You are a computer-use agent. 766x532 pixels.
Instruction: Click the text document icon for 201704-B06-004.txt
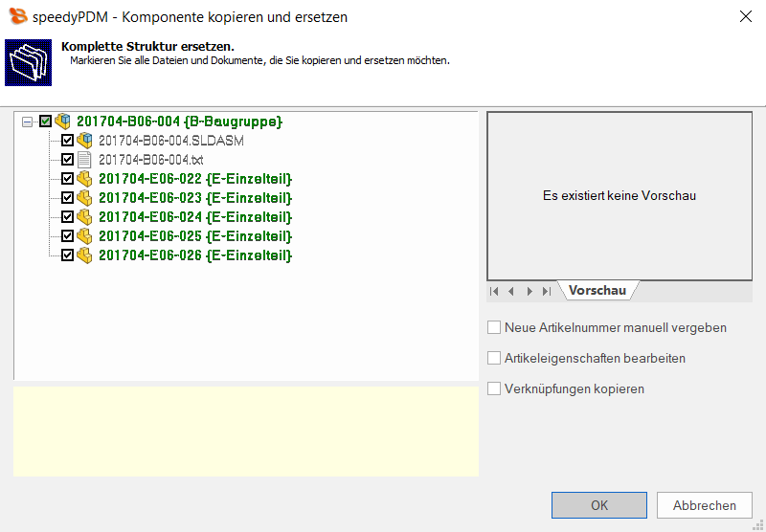point(84,160)
